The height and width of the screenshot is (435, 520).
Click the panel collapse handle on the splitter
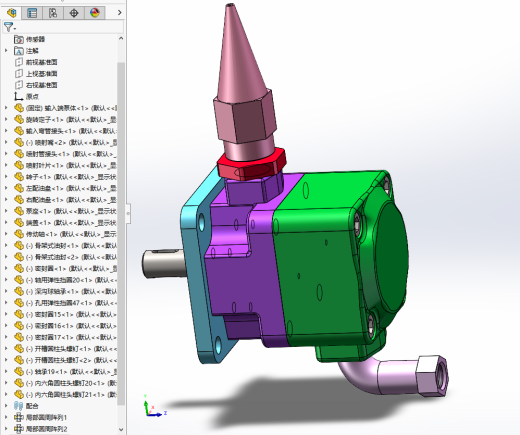tap(128, 213)
